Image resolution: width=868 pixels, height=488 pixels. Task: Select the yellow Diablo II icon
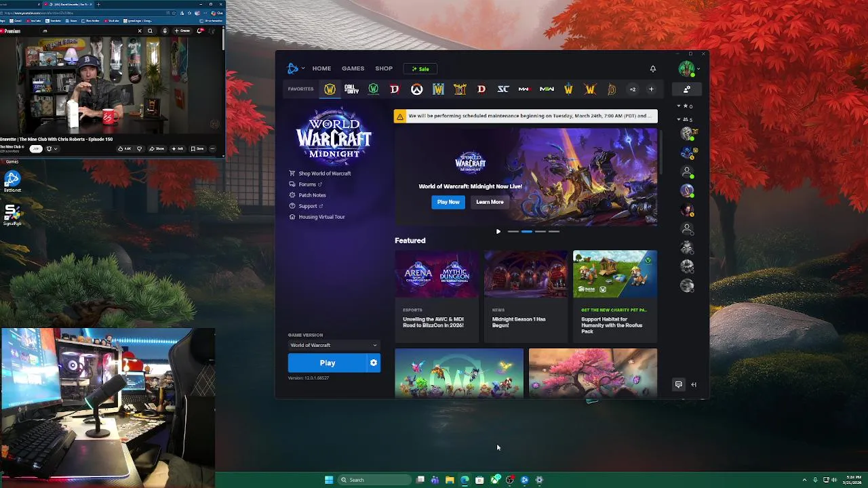click(x=460, y=89)
